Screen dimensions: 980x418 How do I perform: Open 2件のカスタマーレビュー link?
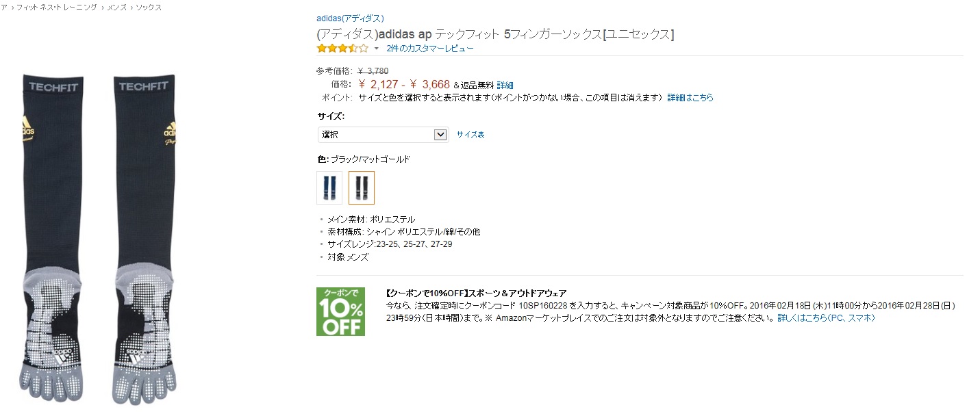click(430, 49)
